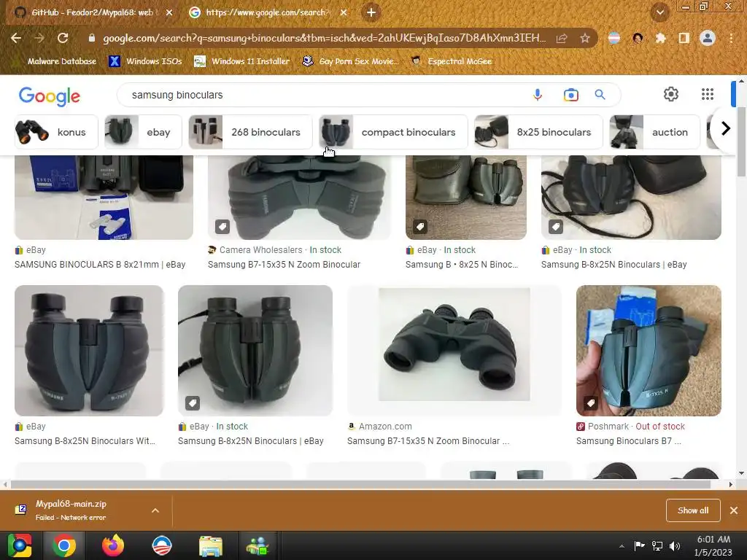Open the Espectral McGee bookmark
This screenshot has height=560, width=747.
pos(451,61)
